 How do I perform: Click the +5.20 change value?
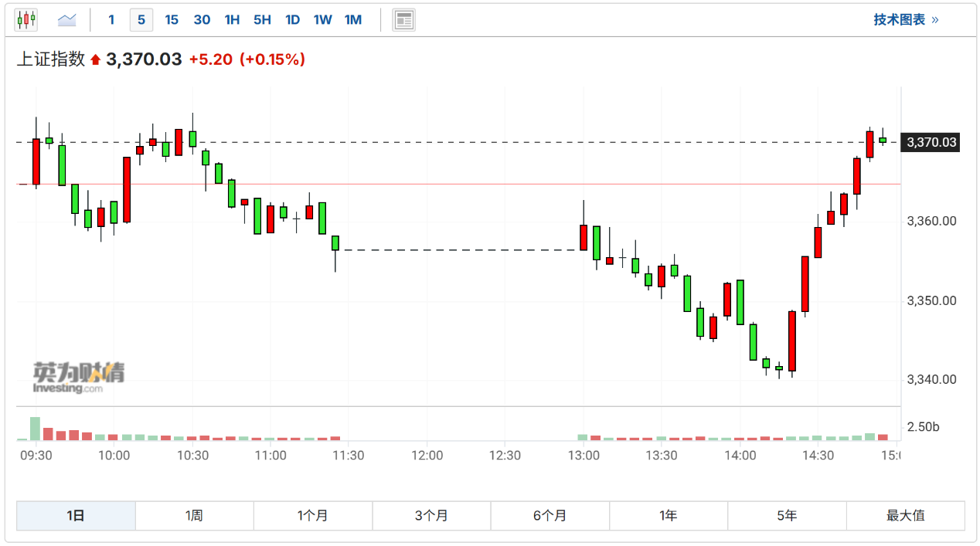(x=210, y=59)
